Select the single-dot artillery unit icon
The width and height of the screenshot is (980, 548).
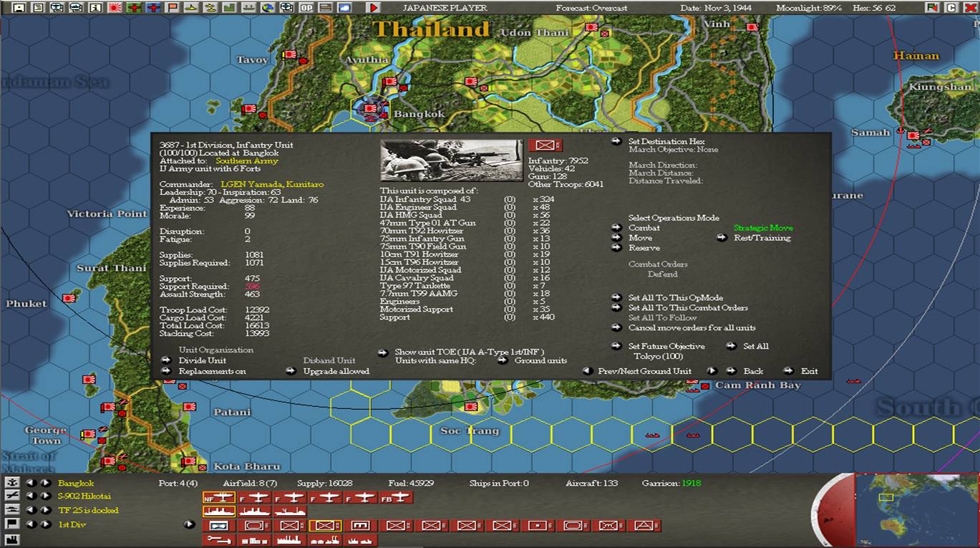click(538, 526)
